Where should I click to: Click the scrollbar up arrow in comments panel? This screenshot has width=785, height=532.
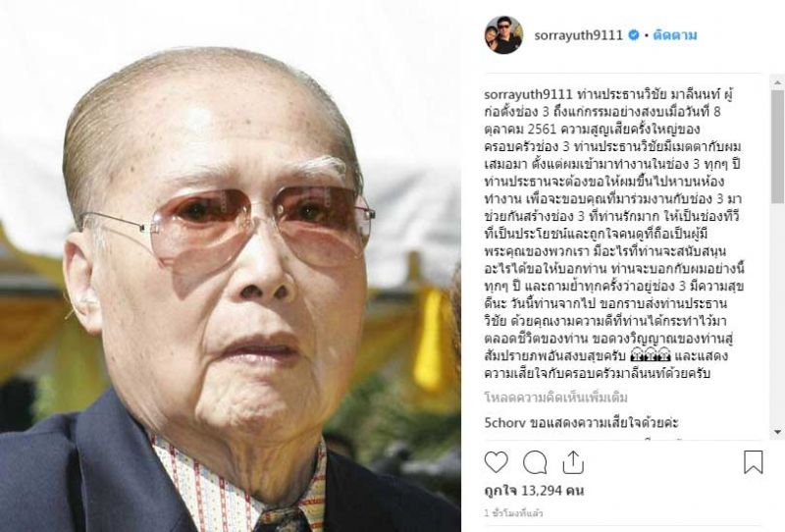point(777,82)
